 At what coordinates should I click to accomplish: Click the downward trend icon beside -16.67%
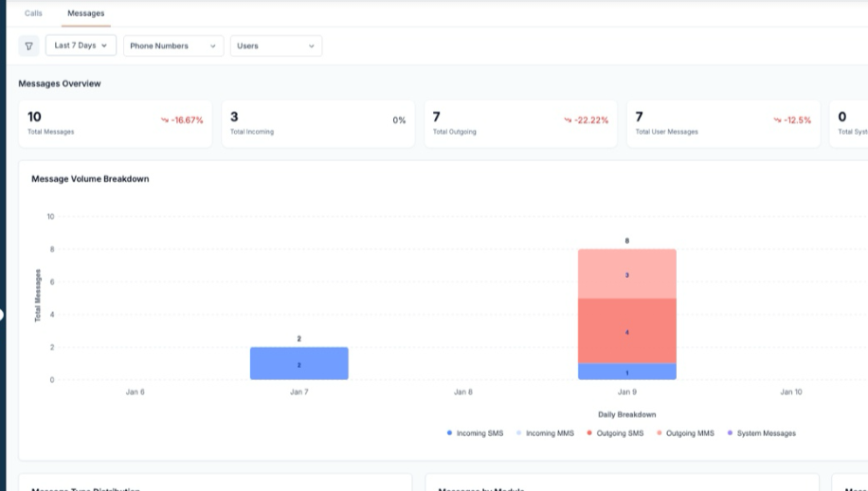(x=164, y=120)
